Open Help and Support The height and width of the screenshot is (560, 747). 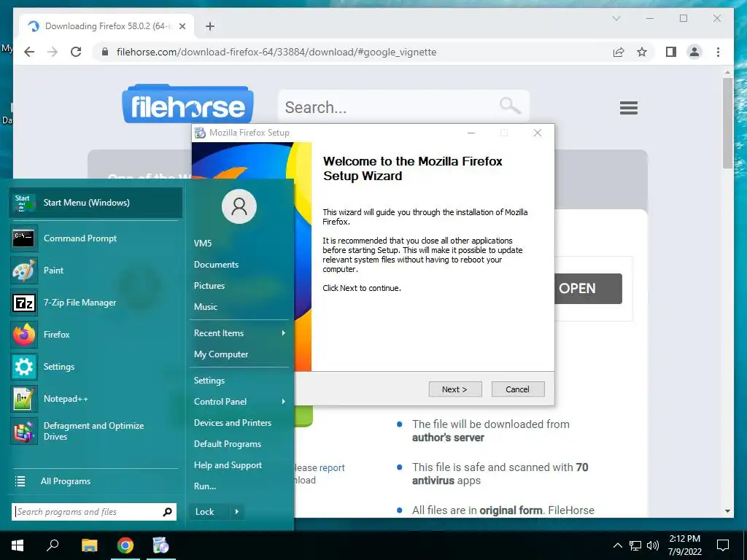click(228, 465)
